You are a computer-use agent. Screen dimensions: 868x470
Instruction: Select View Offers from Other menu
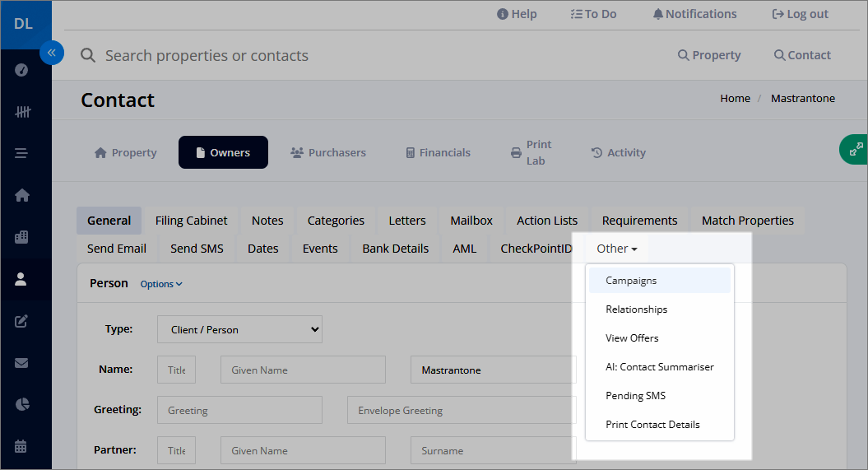pos(660,337)
